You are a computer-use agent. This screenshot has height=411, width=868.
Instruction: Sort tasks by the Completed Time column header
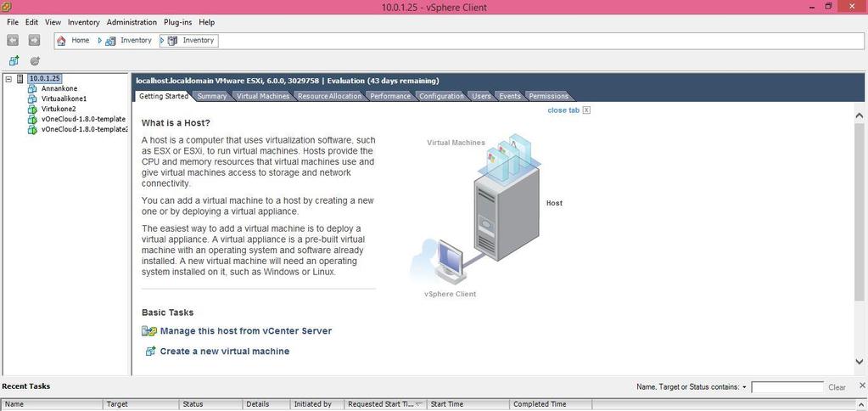click(551, 404)
